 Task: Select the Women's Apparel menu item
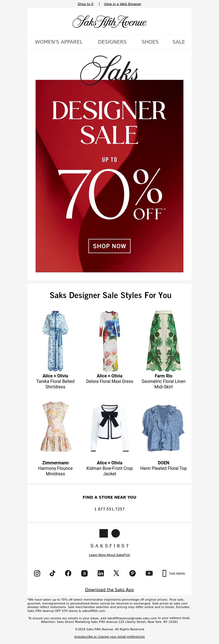[x=59, y=42]
